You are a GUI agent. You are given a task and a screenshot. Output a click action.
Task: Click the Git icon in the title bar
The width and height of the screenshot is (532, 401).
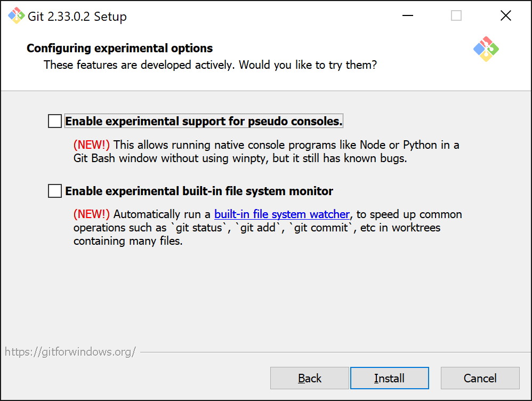(x=17, y=15)
